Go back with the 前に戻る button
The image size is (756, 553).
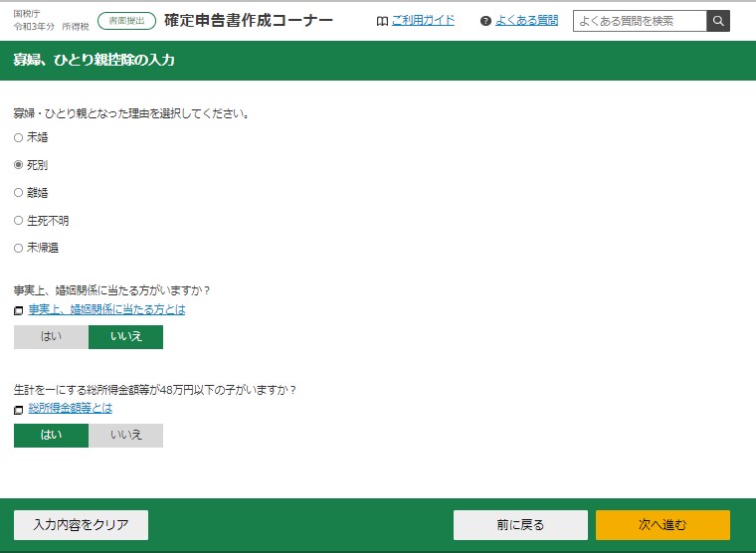pyautogui.click(x=520, y=525)
